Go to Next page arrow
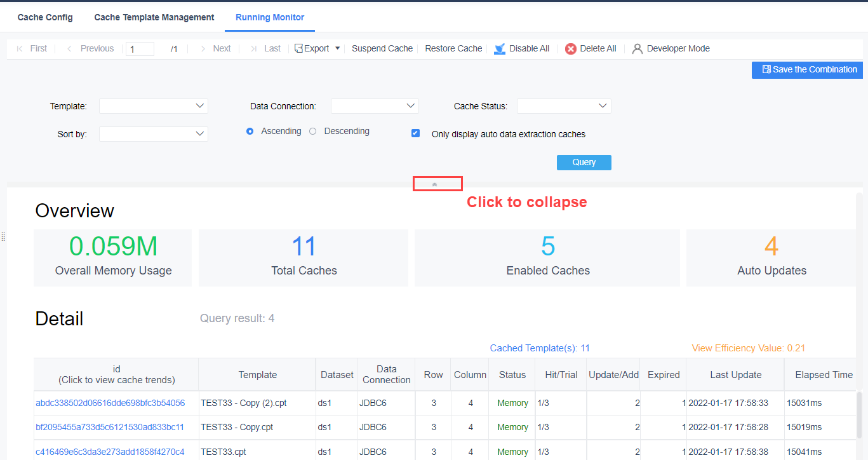The height and width of the screenshot is (460, 868). coord(203,48)
